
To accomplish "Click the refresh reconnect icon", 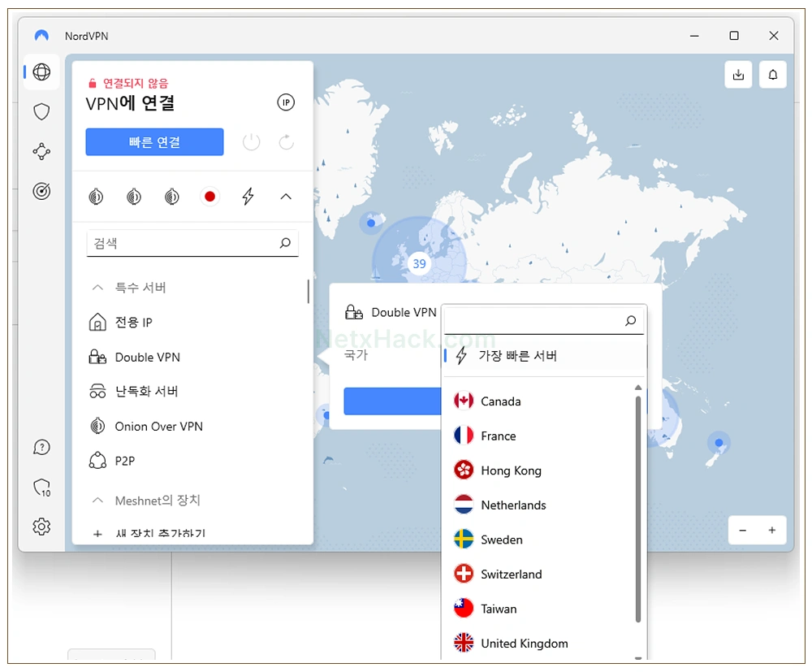I will click(x=287, y=142).
